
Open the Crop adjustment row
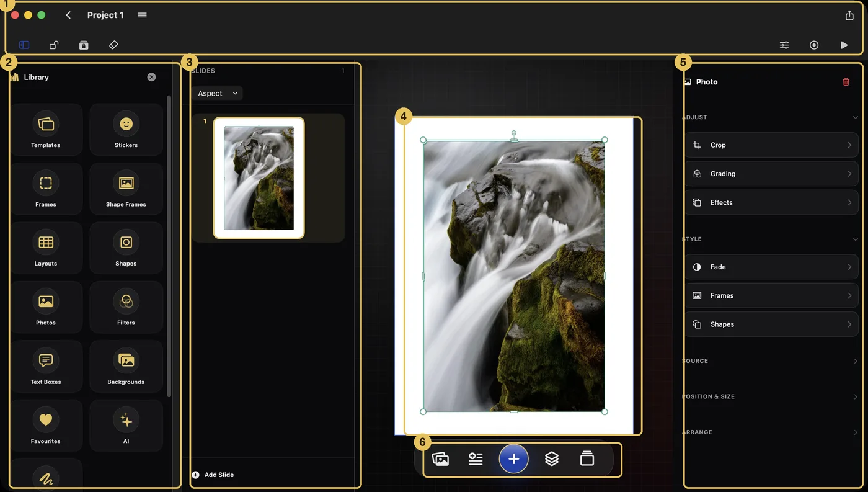[x=772, y=145]
